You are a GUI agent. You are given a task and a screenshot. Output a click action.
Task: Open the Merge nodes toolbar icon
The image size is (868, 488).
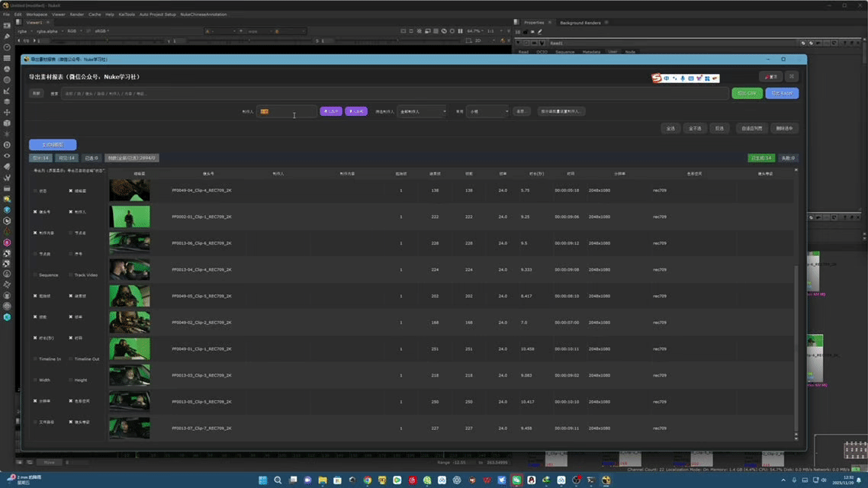(7, 102)
